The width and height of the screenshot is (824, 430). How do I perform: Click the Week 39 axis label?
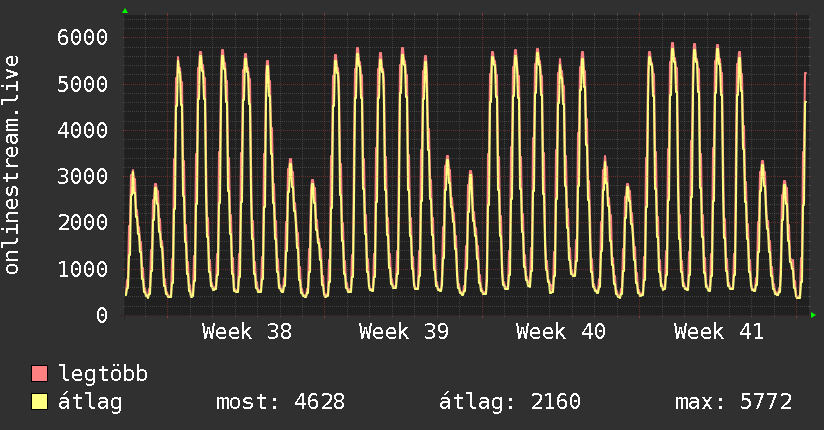click(x=404, y=332)
